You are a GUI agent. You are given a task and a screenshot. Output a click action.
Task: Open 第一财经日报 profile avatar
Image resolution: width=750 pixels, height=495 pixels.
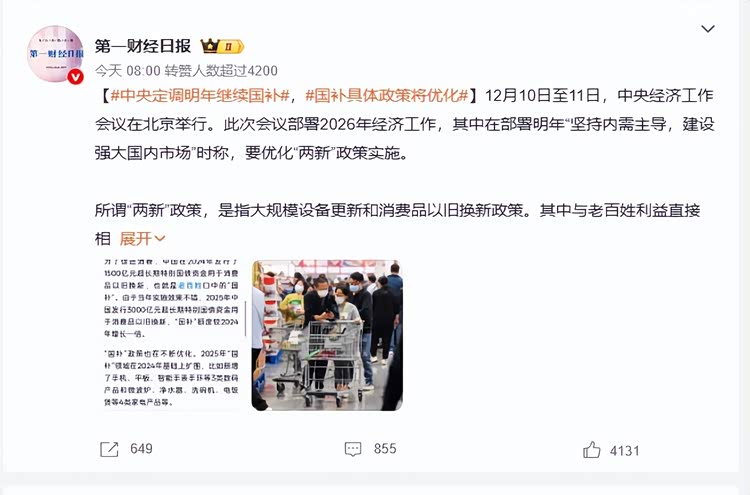(55, 54)
